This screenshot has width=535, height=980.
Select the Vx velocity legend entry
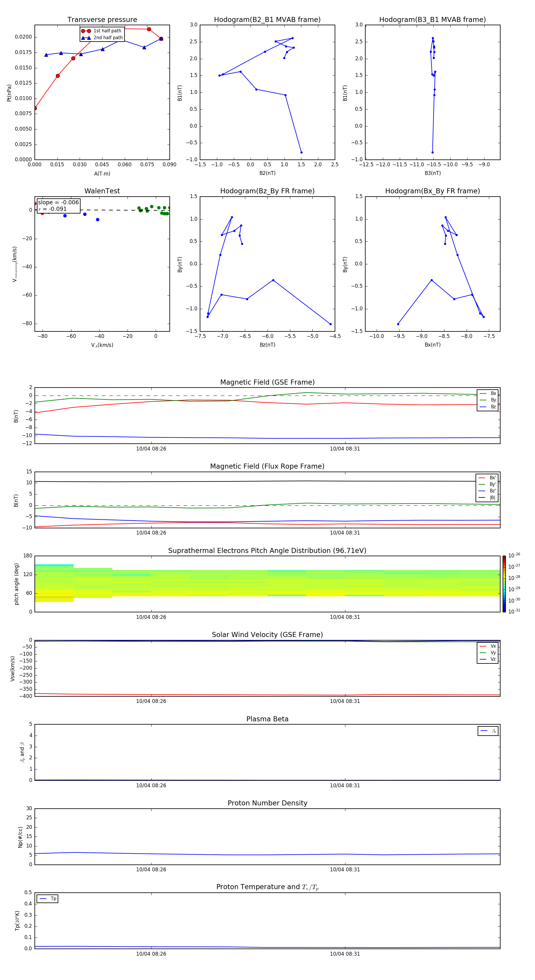488,646
